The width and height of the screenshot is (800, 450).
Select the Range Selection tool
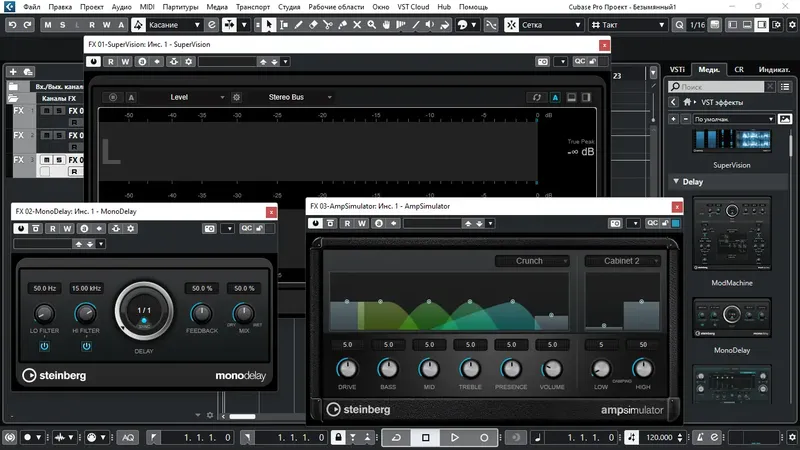point(284,24)
